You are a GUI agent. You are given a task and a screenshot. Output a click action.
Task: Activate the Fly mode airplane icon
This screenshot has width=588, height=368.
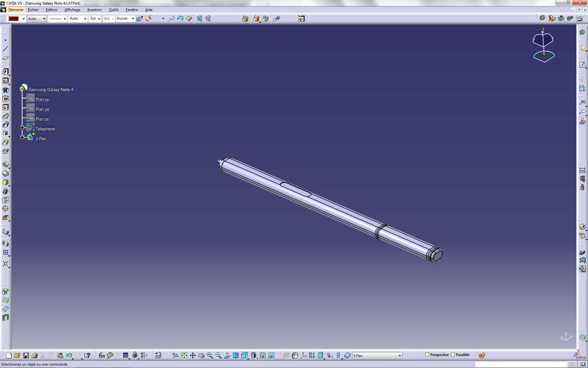coord(175,355)
